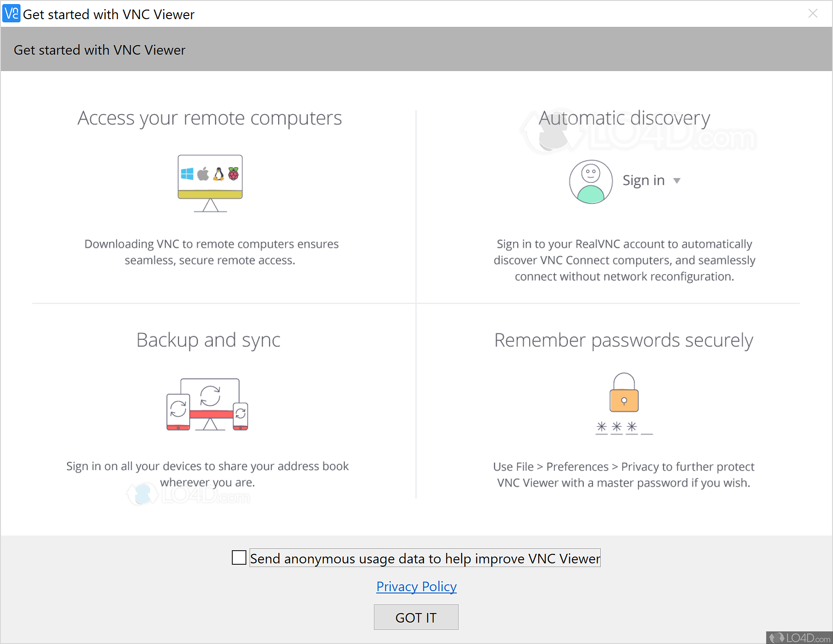This screenshot has height=644, width=833.
Task: Open the Sign in menu label
Action: pyautogui.click(x=644, y=180)
